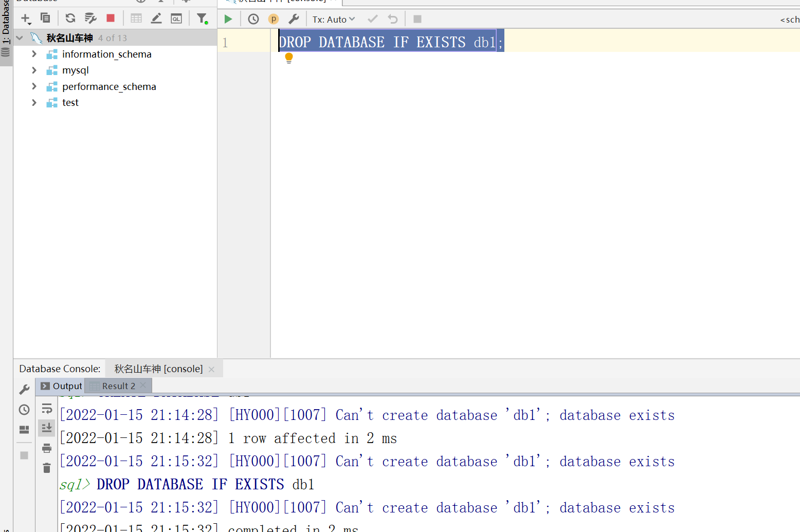The image size is (800, 532).
Task: Close the Result 2 tab
Action: tap(143, 386)
